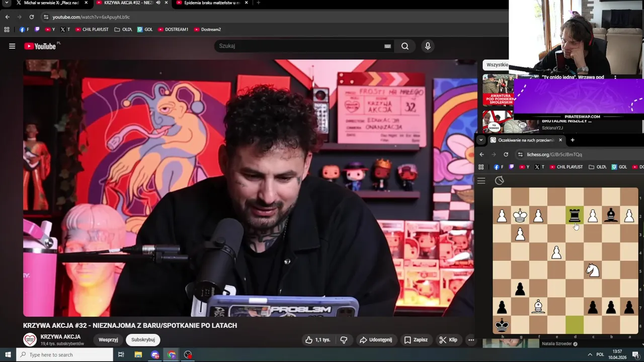Open a new tab in the lichess window

coord(572,140)
